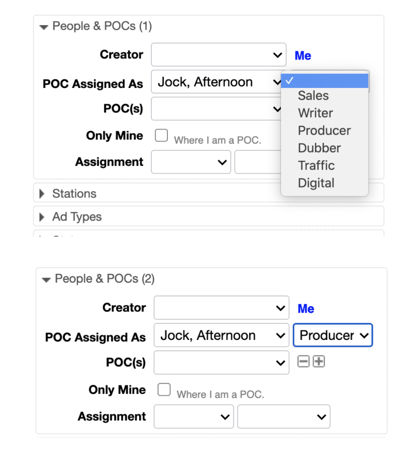The width and height of the screenshot is (420, 469).
Task: Choose Dubber from the role list
Action: point(319,148)
